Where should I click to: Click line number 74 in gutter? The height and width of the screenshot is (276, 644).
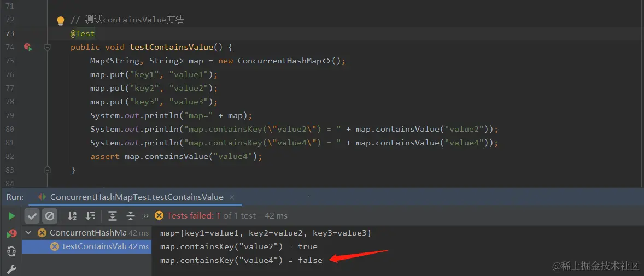10,47
